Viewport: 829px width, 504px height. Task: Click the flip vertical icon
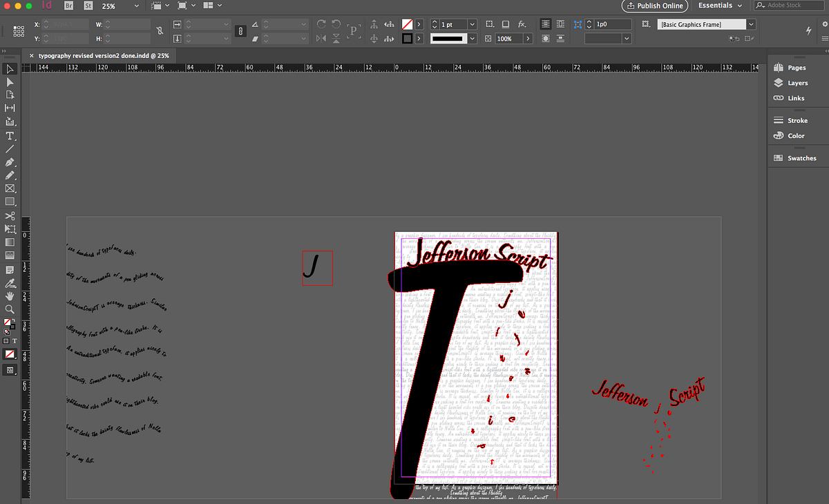[338, 39]
